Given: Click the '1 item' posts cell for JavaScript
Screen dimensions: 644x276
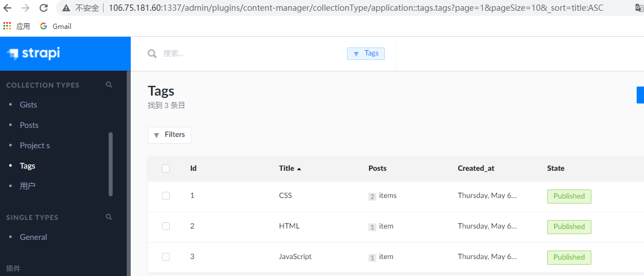Looking at the screenshot, I should click(x=381, y=257).
